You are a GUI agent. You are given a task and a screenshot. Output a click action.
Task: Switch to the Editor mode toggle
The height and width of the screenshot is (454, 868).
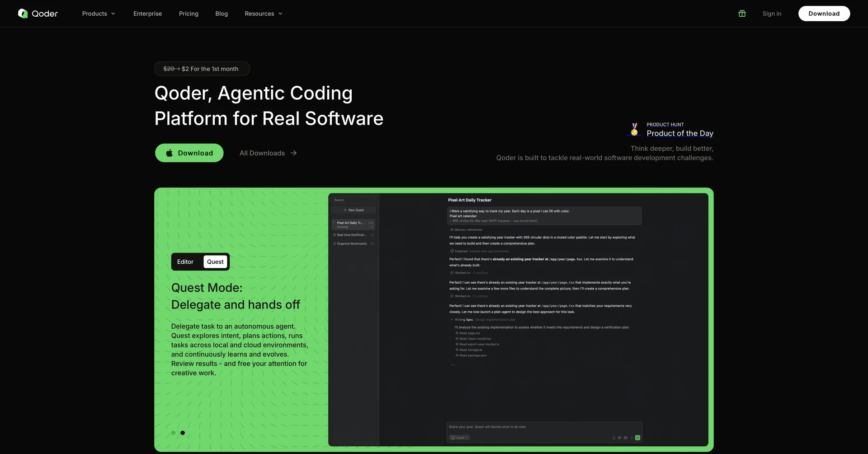(185, 262)
